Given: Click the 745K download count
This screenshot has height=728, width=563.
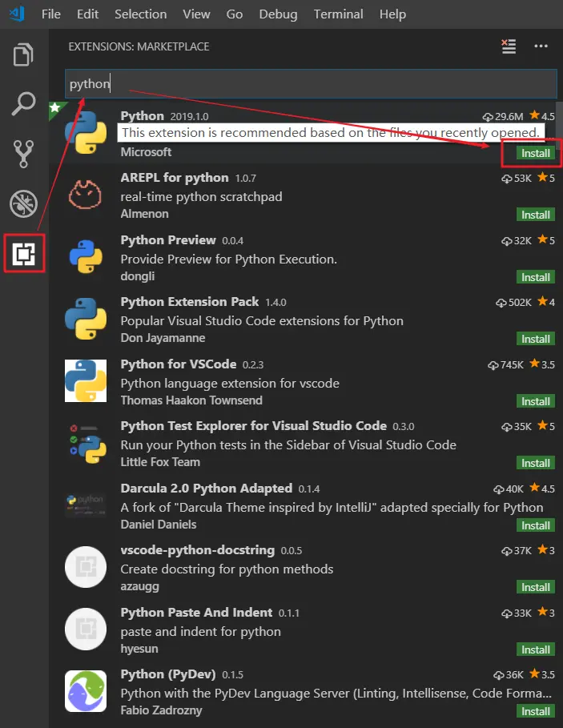Looking at the screenshot, I should (x=505, y=364).
